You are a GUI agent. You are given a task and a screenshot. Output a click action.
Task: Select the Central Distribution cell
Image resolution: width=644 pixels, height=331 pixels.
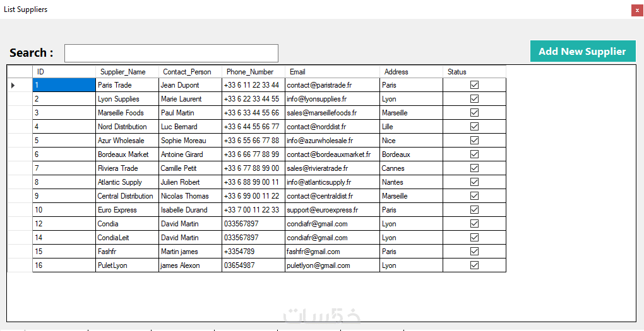click(x=128, y=195)
